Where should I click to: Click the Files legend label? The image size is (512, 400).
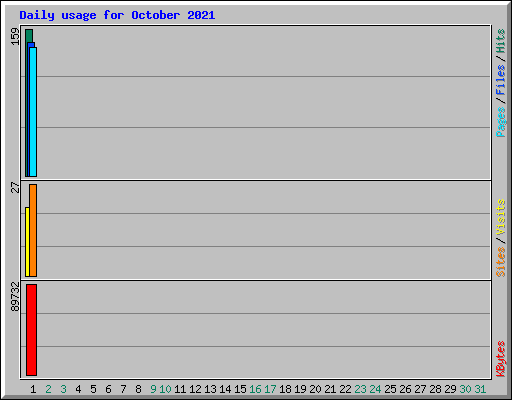point(500,79)
